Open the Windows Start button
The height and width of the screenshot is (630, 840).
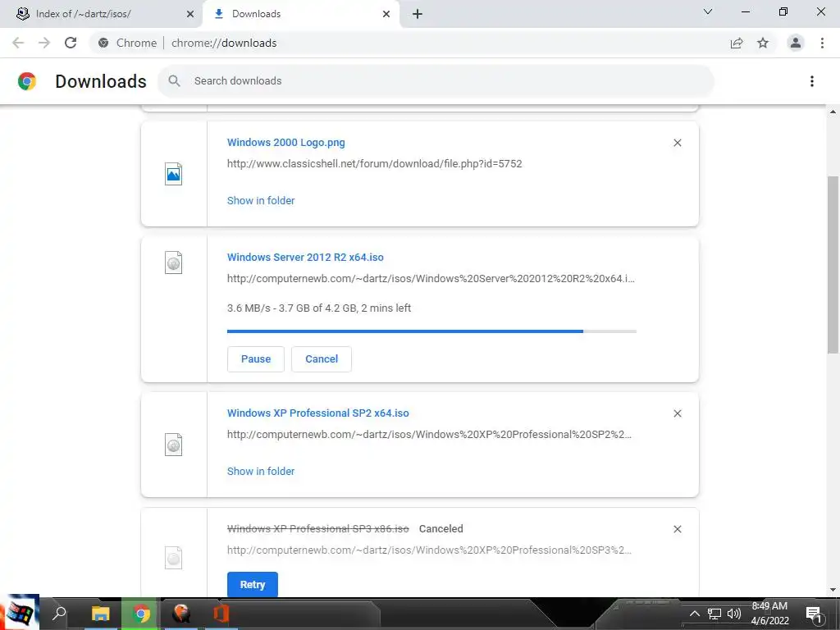click(20, 613)
